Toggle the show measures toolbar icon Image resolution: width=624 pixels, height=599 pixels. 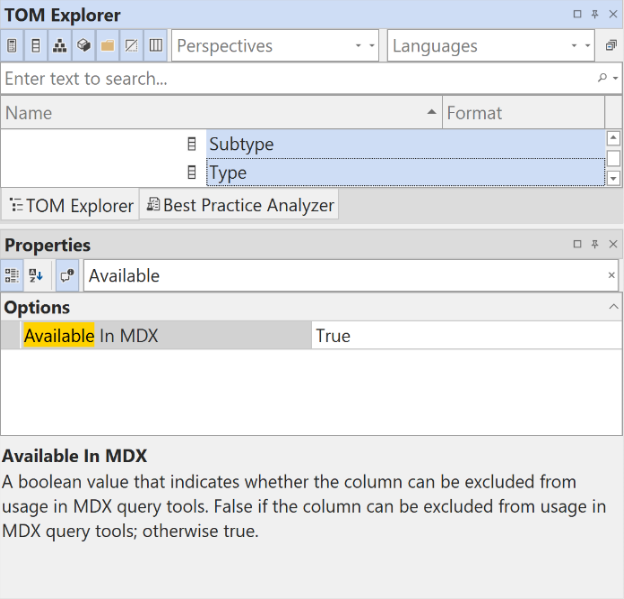13,46
